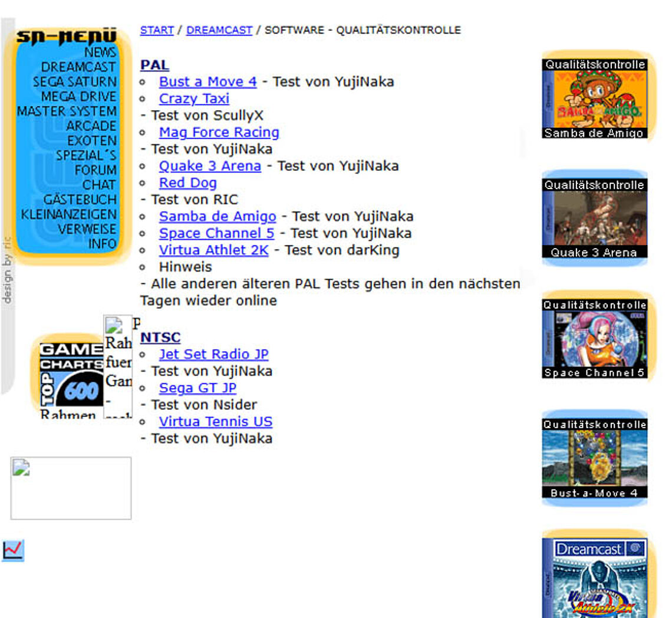This screenshot has height=618, width=672.
Task: Open the NEWS menu entry
Action: 100,52
